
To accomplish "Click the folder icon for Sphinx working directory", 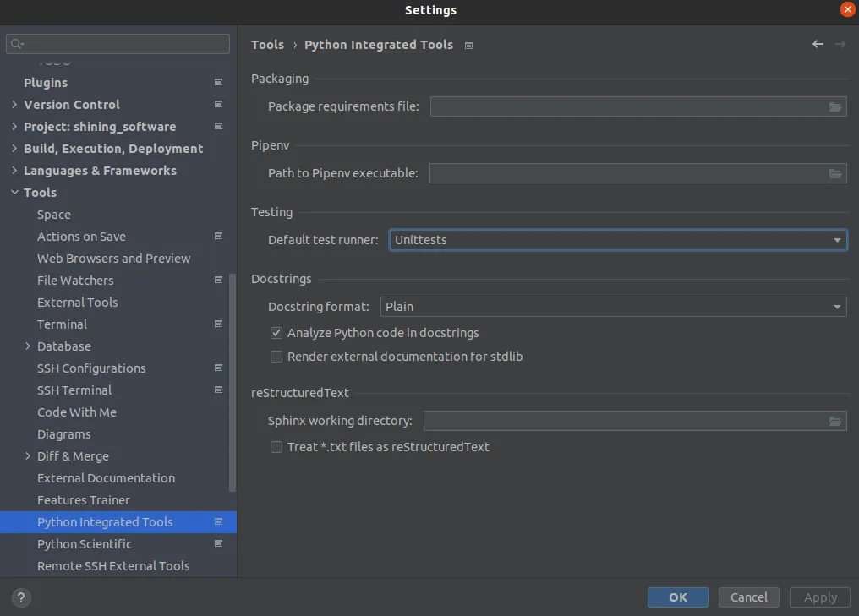I will tap(835, 421).
